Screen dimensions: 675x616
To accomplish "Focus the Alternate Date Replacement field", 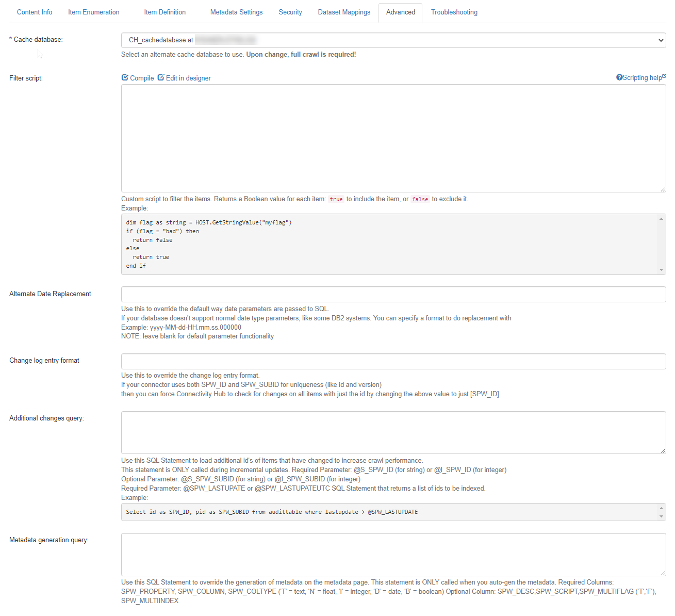I will click(393, 295).
